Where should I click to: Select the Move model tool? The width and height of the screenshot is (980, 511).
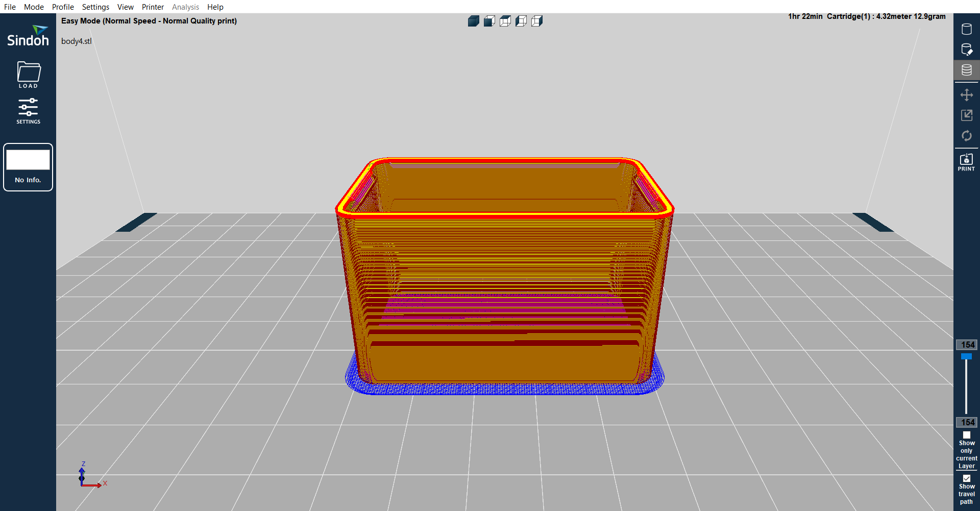(x=967, y=95)
